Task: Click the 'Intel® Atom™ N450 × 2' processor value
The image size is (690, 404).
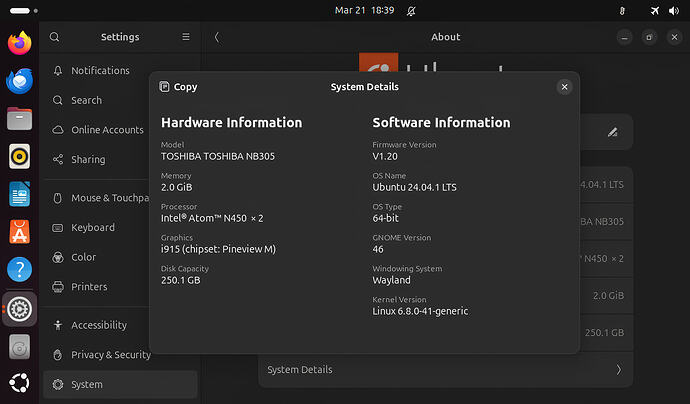Action: tap(212, 218)
